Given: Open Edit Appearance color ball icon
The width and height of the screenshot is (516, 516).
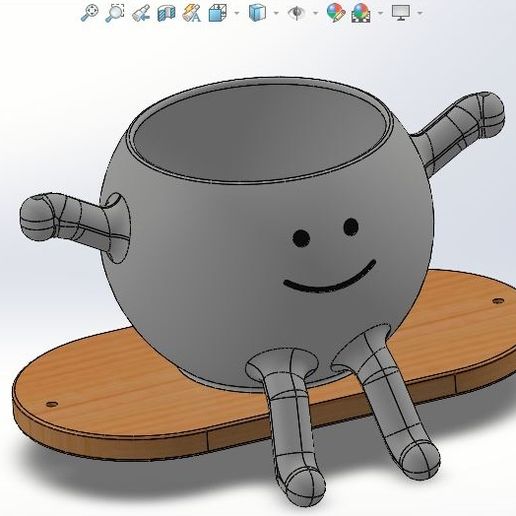Looking at the screenshot, I should [x=335, y=13].
